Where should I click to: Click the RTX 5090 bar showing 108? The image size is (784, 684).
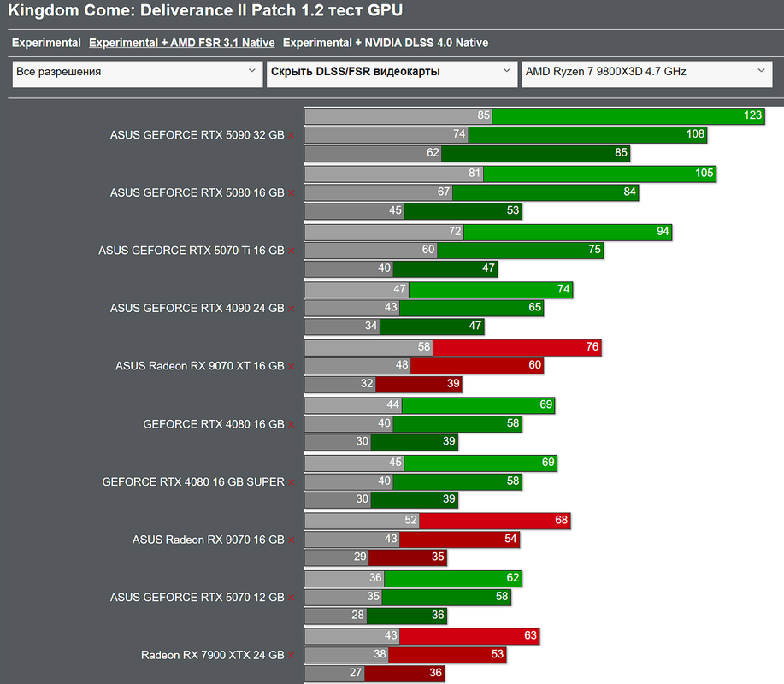click(x=587, y=134)
